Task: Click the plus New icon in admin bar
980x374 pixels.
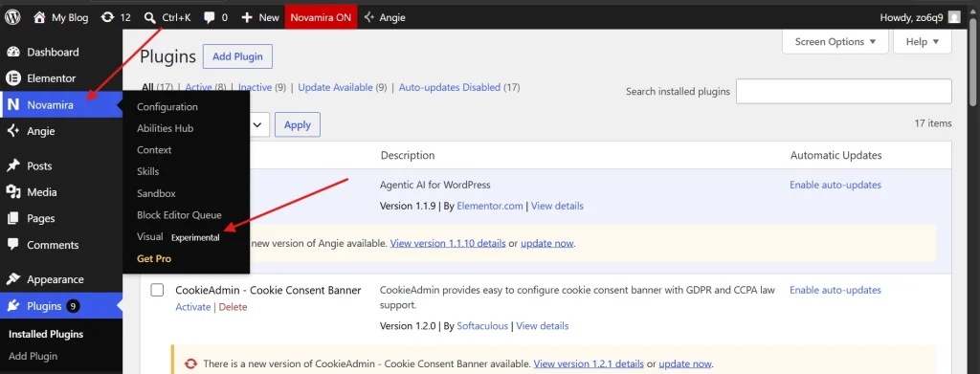Action: [x=247, y=17]
